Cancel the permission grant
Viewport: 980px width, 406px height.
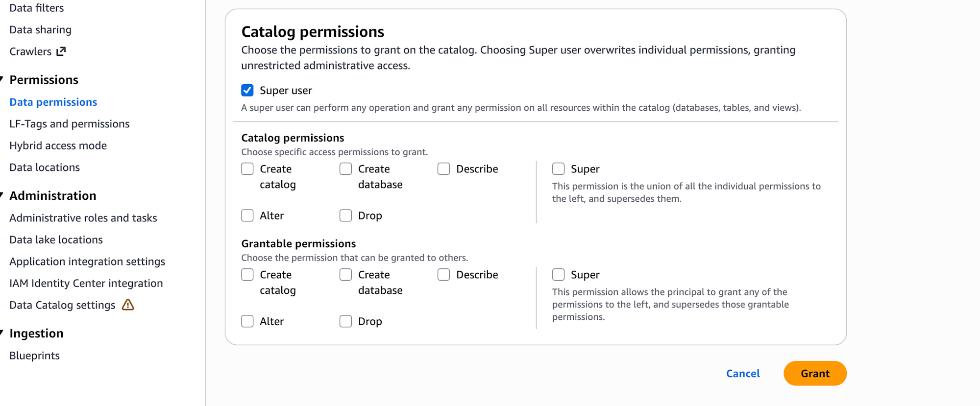tap(743, 373)
